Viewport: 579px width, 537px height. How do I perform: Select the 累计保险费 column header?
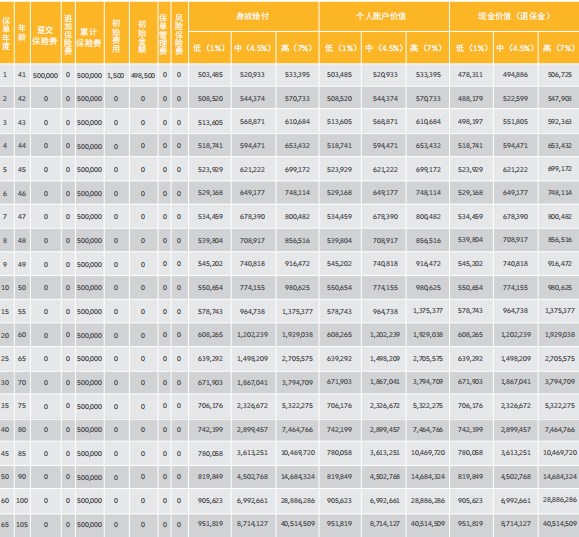pos(90,33)
